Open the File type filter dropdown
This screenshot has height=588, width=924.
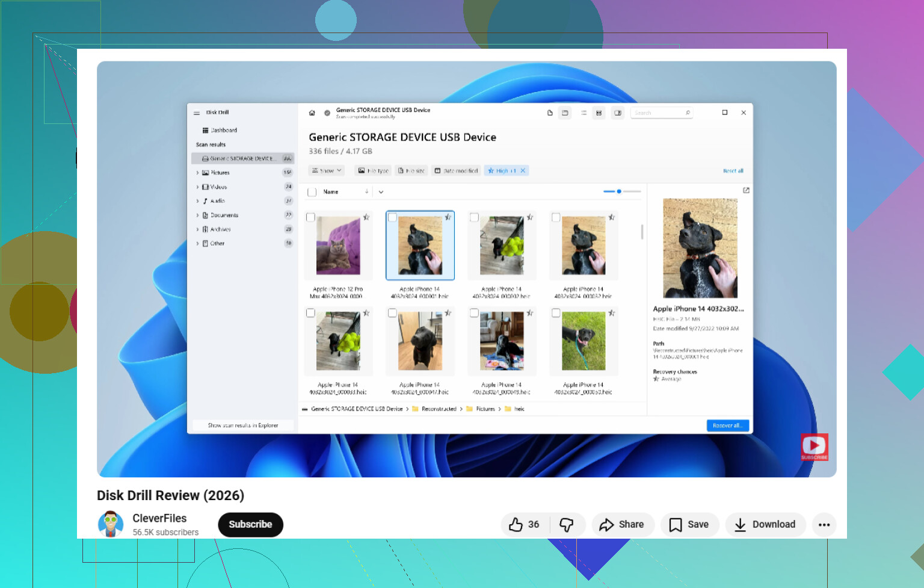pos(373,171)
